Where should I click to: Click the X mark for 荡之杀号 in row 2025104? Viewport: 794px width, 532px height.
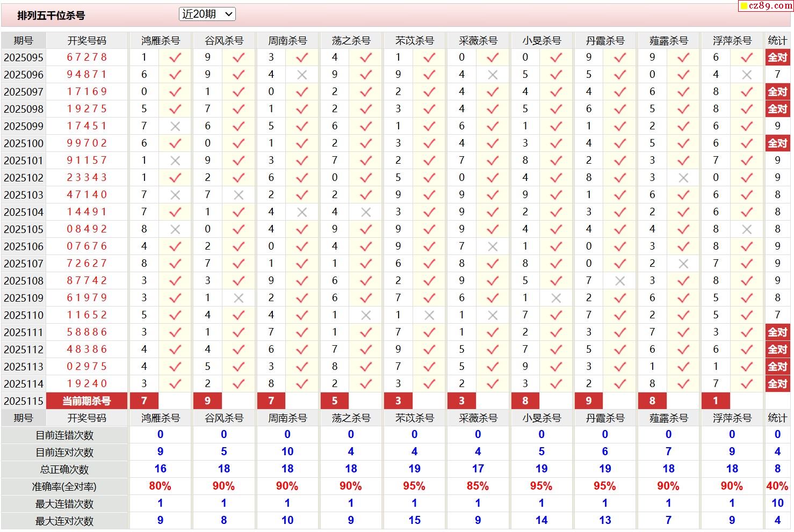coord(366,212)
